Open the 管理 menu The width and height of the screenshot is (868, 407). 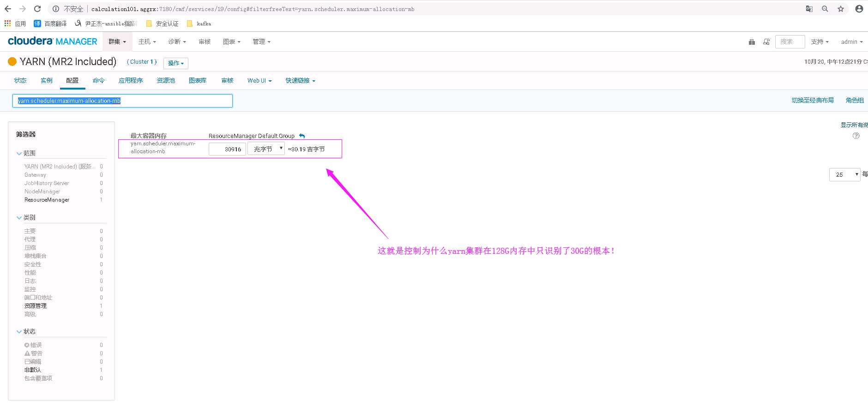click(x=262, y=42)
